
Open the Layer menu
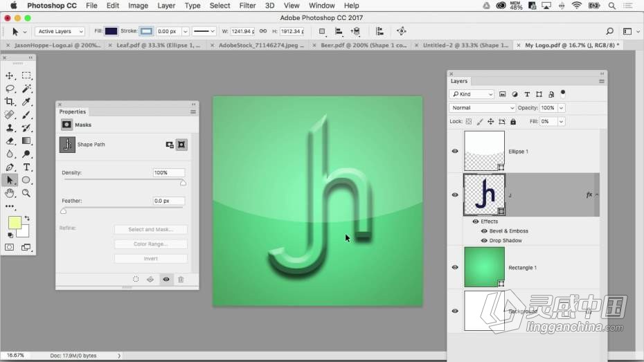tap(166, 6)
